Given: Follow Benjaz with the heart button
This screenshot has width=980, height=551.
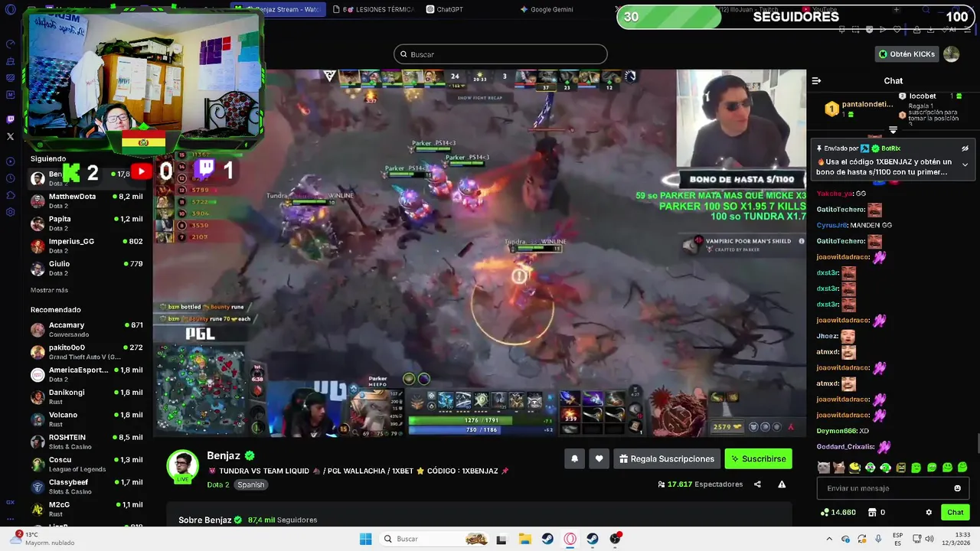Looking at the screenshot, I should pos(599,458).
